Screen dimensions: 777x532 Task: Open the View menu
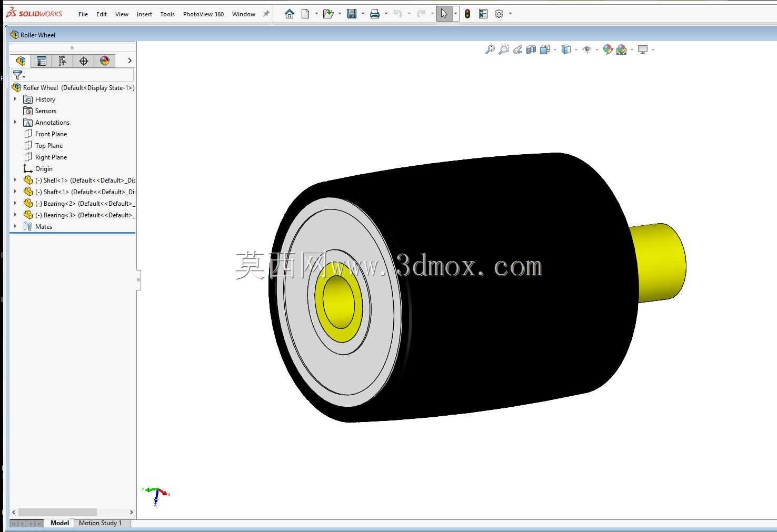122,14
